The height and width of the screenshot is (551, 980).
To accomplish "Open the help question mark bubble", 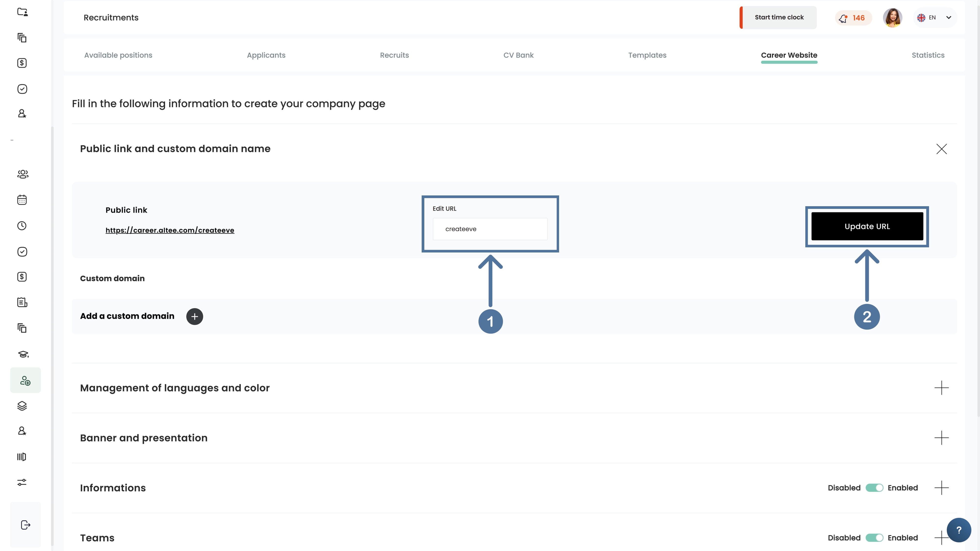I will [959, 530].
